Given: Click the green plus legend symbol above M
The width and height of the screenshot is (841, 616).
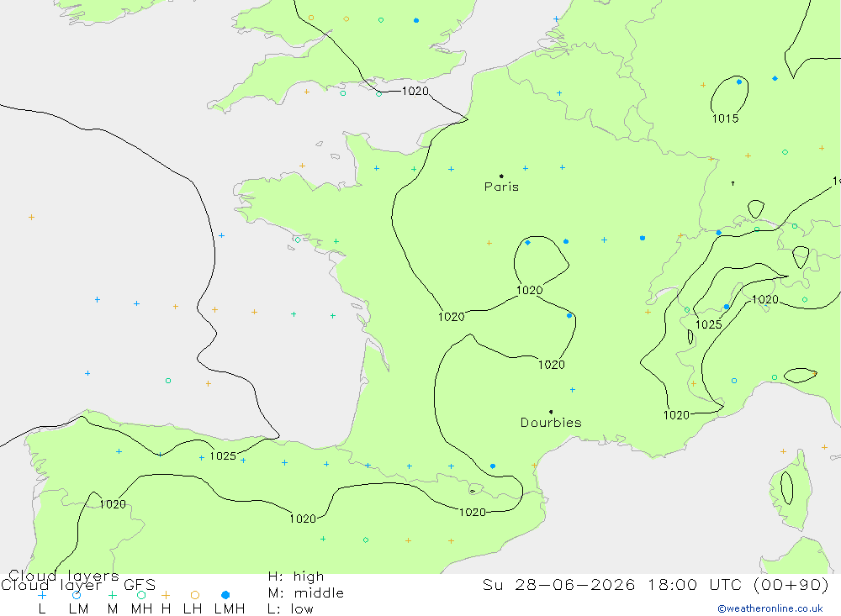Looking at the screenshot, I should [112, 595].
